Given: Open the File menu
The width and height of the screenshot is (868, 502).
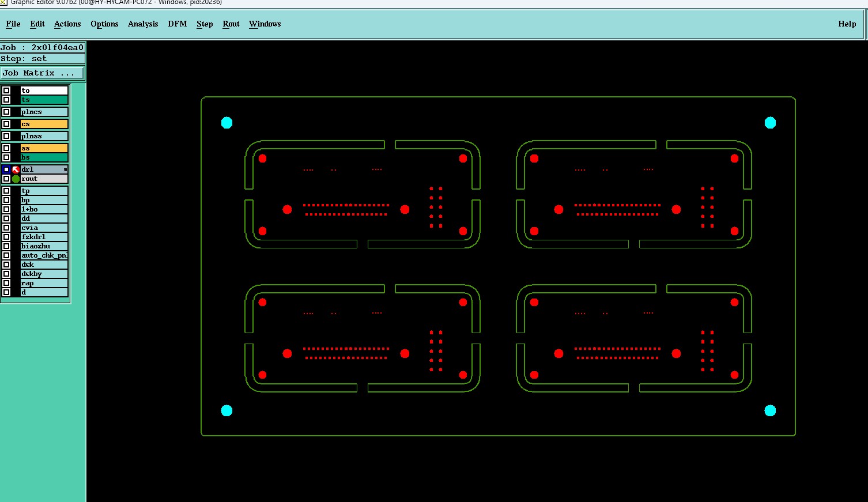Looking at the screenshot, I should coord(13,24).
